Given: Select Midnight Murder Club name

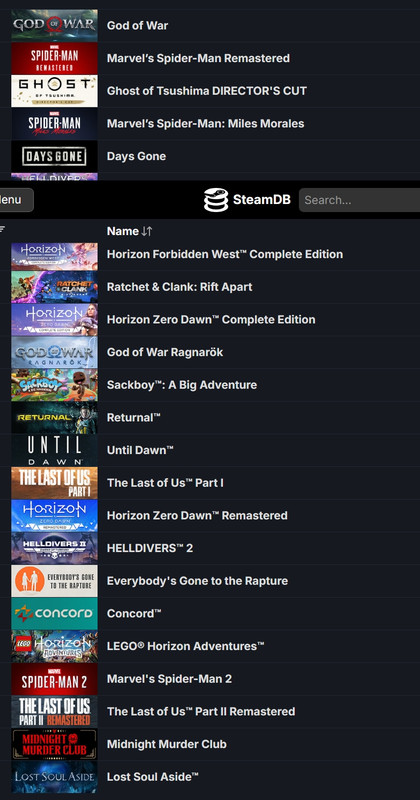Looking at the screenshot, I should pyautogui.click(x=167, y=744).
